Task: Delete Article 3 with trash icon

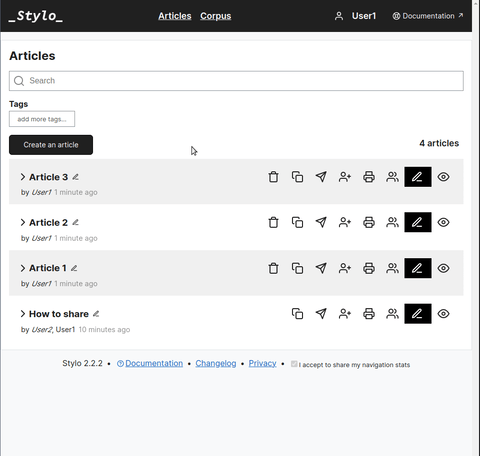Action: click(273, 177)
